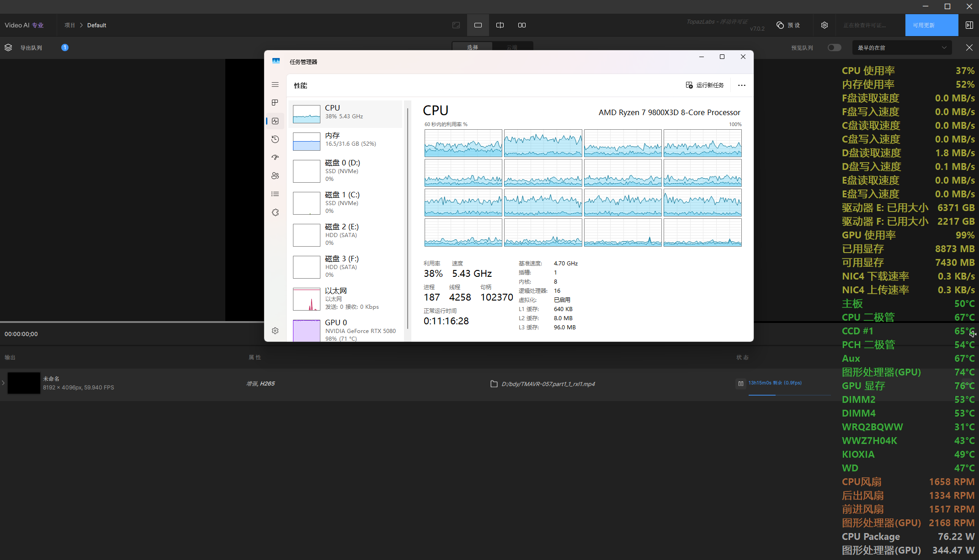This screenshot has width=979, height=560.
Task: Open the three-dots more options in Task Manager
Action: point(742,85)
